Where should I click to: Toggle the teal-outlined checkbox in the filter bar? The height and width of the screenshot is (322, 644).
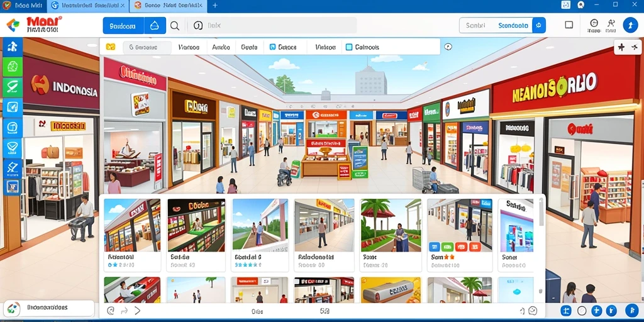[x=349, y=47]
